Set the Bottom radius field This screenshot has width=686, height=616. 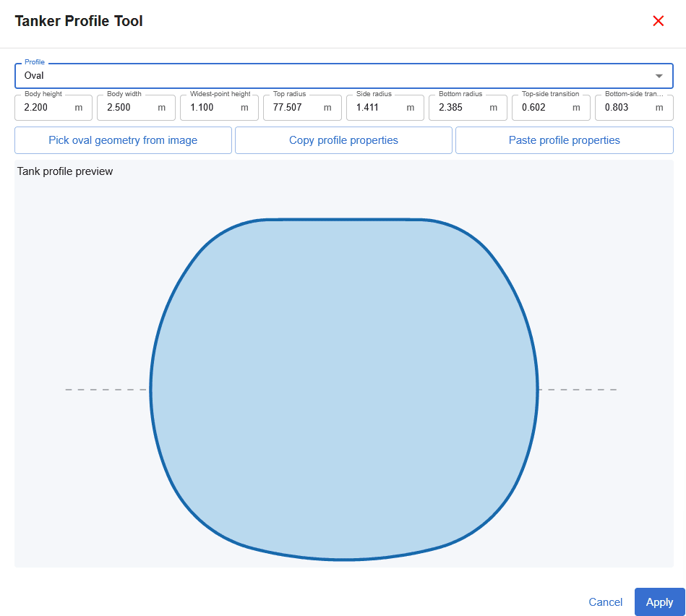click(468, 108)
